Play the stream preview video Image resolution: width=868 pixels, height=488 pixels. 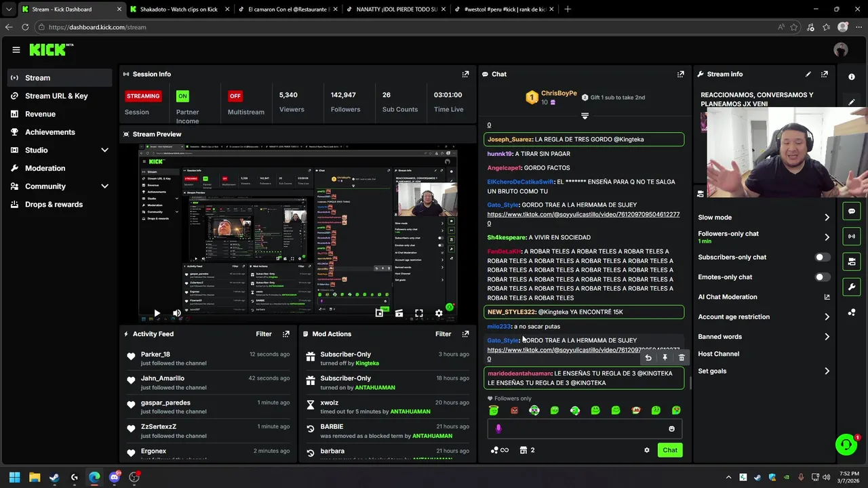click(x=157, y=313)
